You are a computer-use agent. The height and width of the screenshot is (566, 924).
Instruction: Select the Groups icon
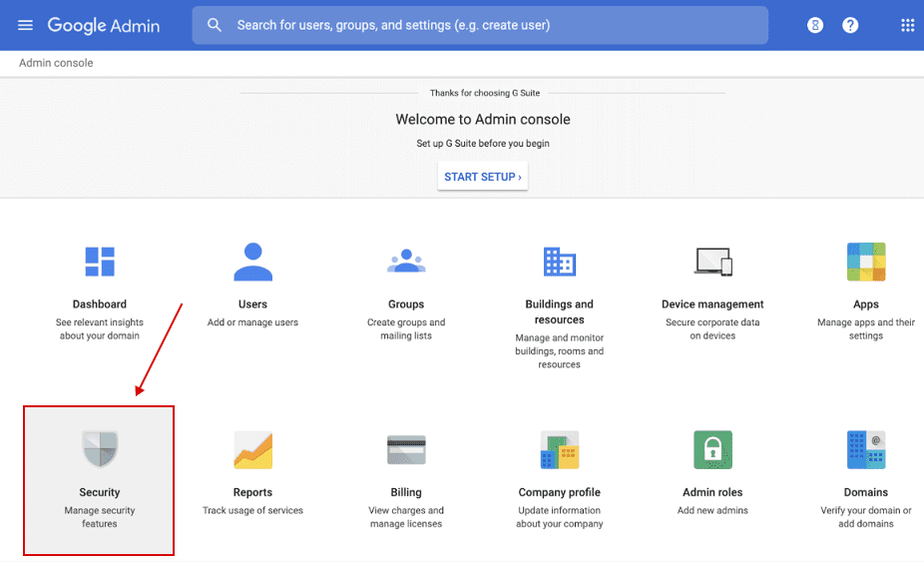click(x=406, y=262)
